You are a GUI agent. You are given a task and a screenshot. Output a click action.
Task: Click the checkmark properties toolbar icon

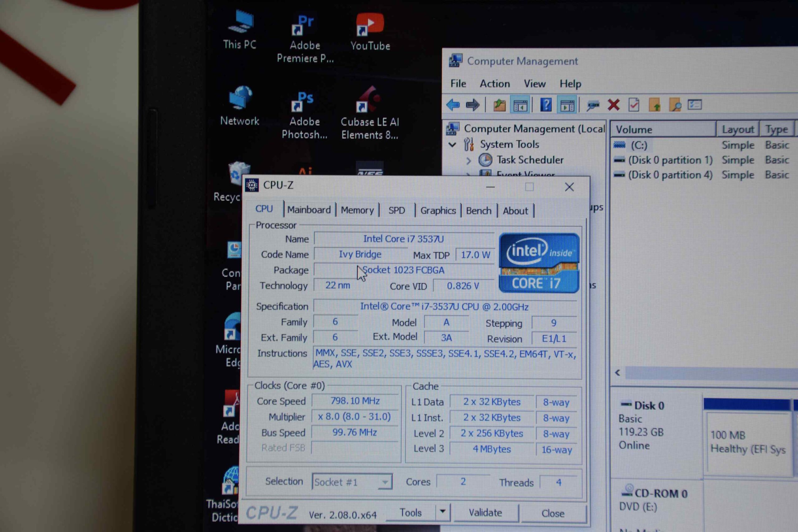point(634,105)
